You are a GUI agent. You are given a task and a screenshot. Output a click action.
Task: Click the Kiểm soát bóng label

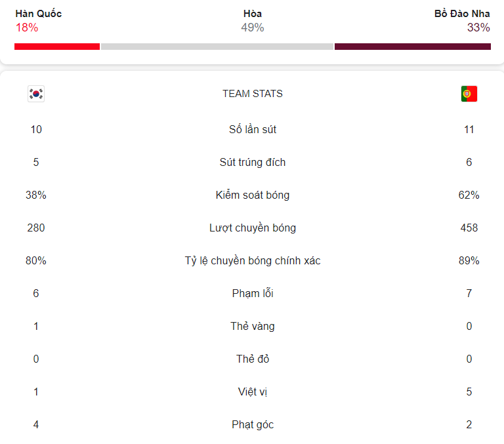click(253, 195)
